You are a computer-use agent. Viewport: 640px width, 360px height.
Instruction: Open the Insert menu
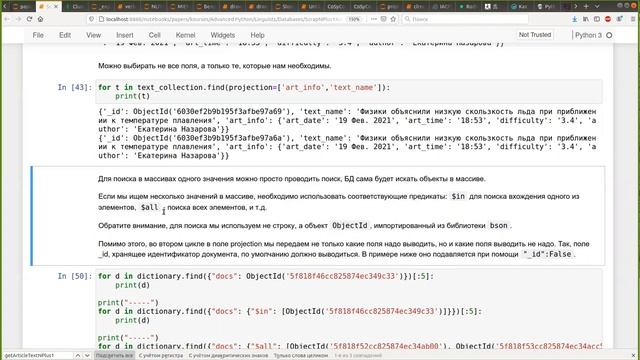pos(124,35)
